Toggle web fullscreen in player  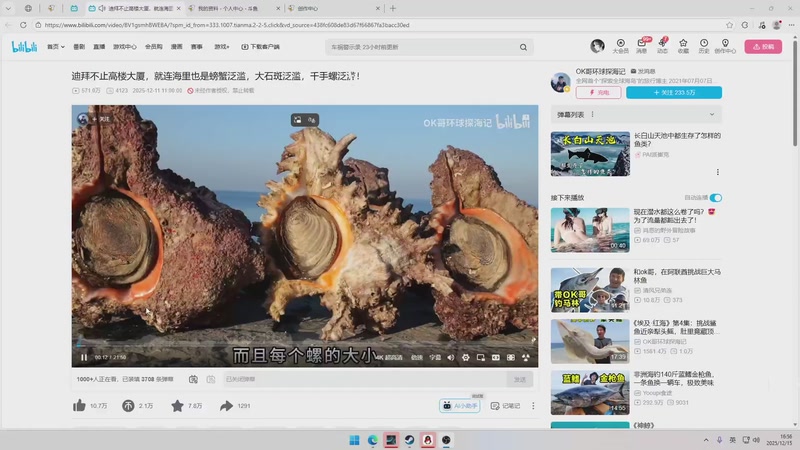coord(510,358)
